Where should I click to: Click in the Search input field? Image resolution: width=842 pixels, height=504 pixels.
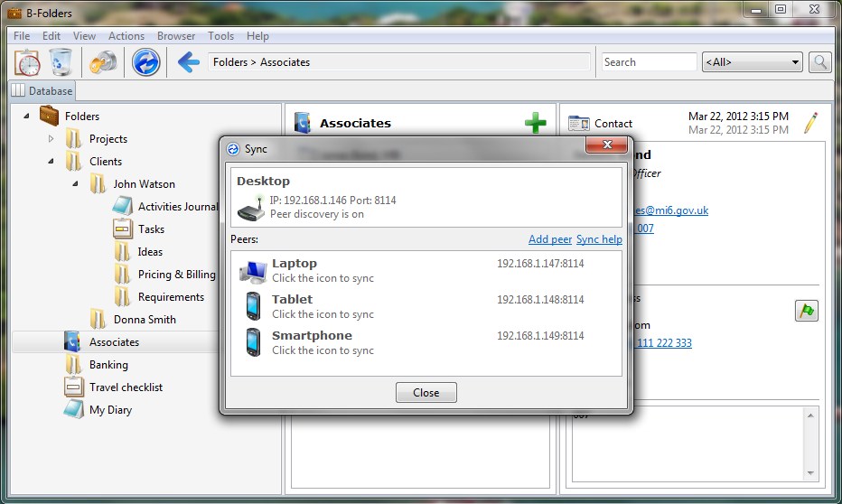(650, 62)
